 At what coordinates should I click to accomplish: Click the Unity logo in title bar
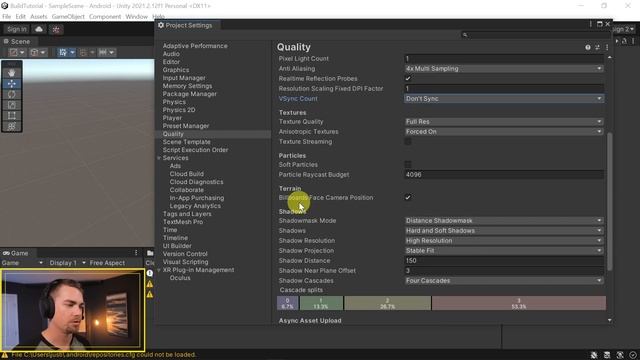4,6
